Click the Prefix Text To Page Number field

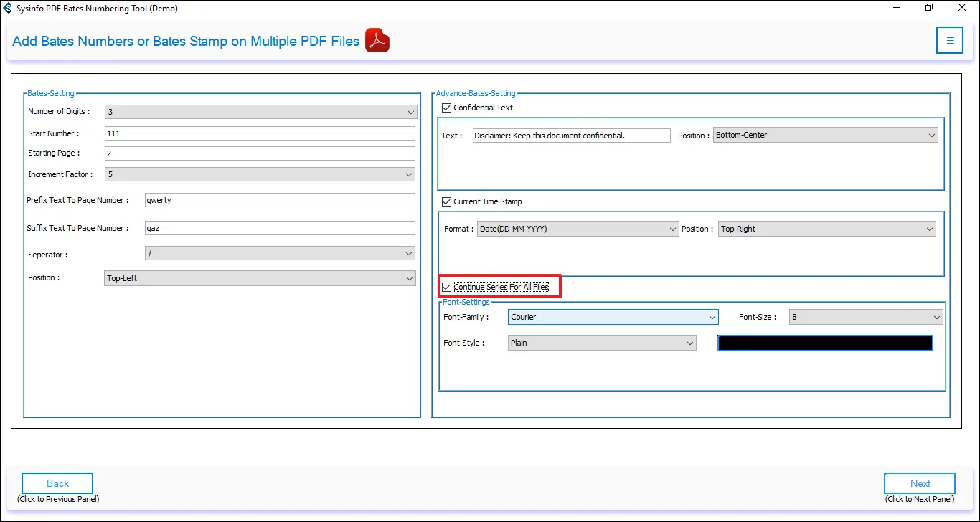[x=280, y=200]
